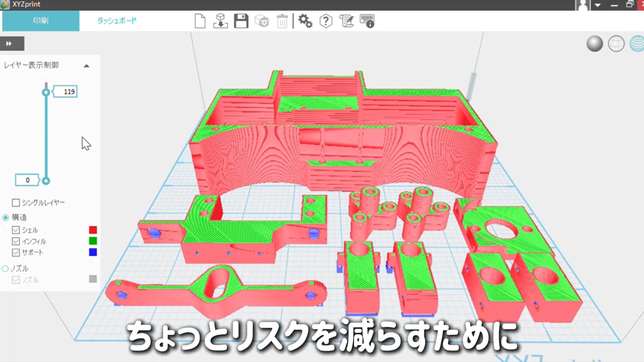Click the add object cube icon
The height and width of the screenshot is (362, 644).
(262, 21)
